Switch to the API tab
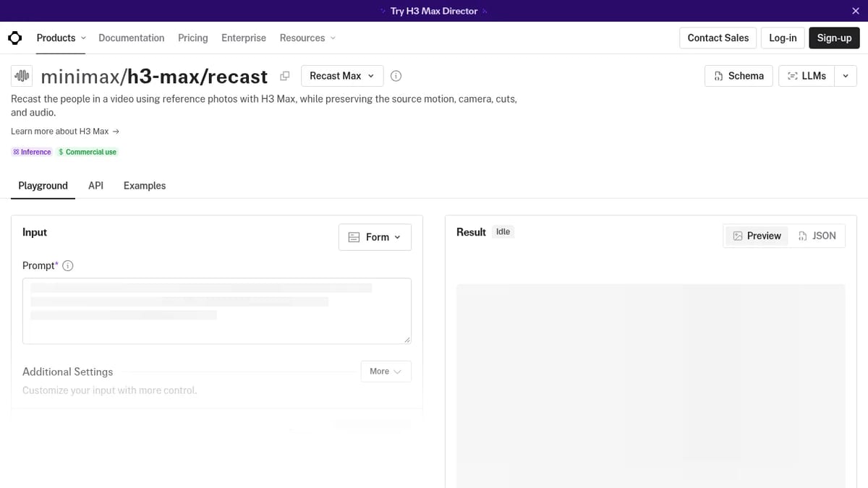Image resolution: width=868 pixels, height=488 pixels. [95, 186]
